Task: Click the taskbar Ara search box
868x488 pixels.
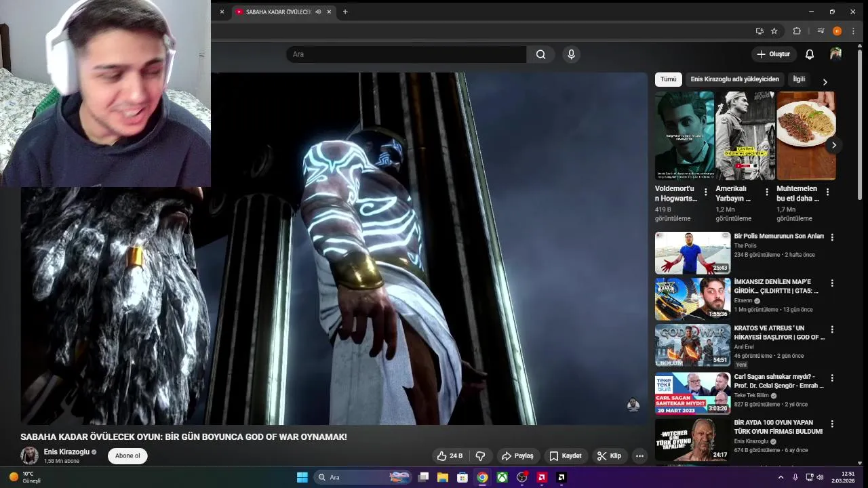Action: tap(363, 477)
